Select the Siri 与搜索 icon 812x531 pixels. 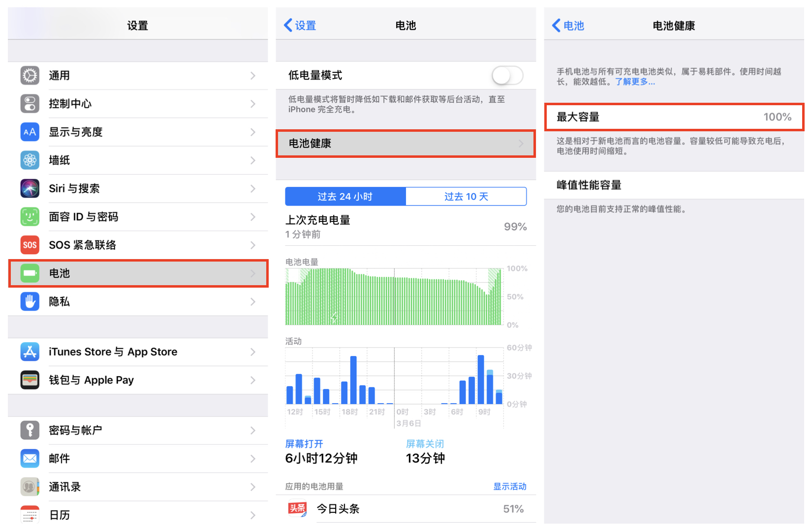pyautogui.click(x=30, y=188)
